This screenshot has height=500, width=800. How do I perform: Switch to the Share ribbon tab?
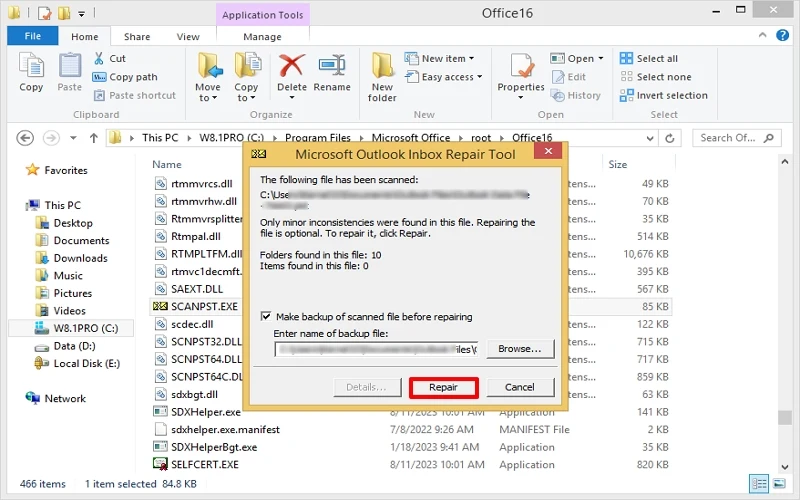(x=137, y=37)
